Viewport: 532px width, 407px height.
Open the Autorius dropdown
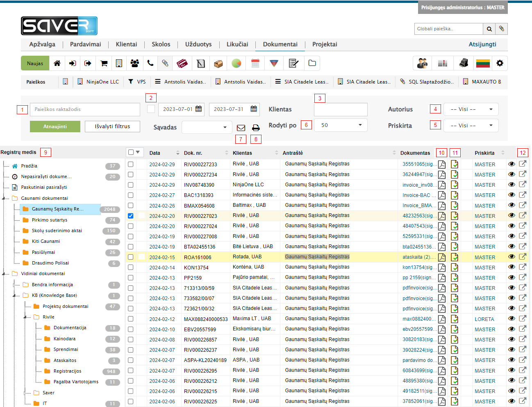tap(471, 109)
